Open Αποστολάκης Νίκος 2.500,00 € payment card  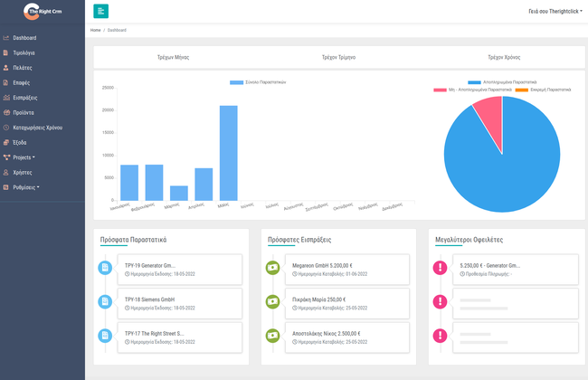pyautogui.click(x=347, y=337)
